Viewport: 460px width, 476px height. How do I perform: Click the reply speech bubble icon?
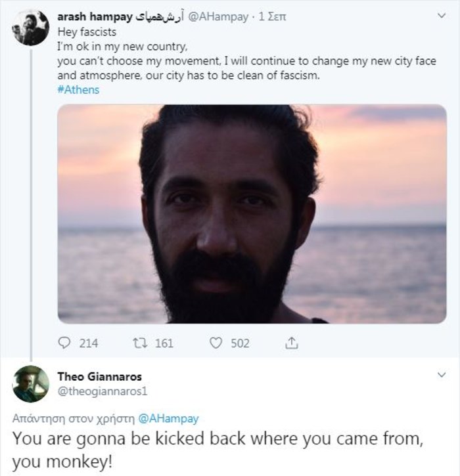tap(65, 343)
